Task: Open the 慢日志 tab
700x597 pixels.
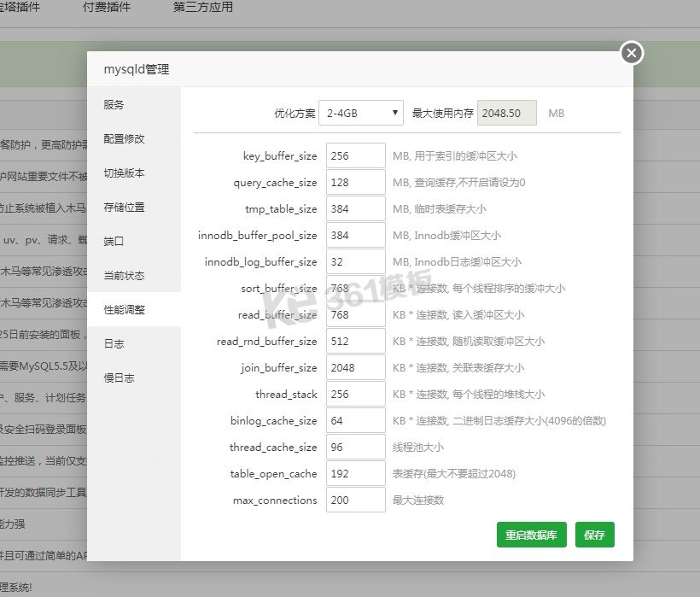Action: 134,378
